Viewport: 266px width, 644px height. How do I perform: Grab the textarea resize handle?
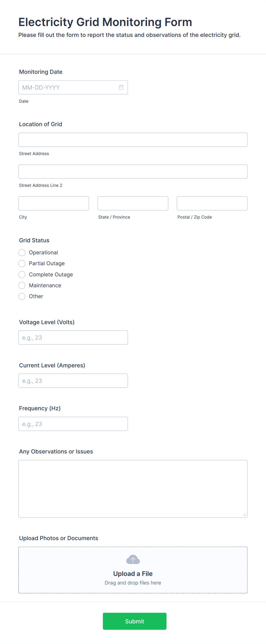(245, 515)
